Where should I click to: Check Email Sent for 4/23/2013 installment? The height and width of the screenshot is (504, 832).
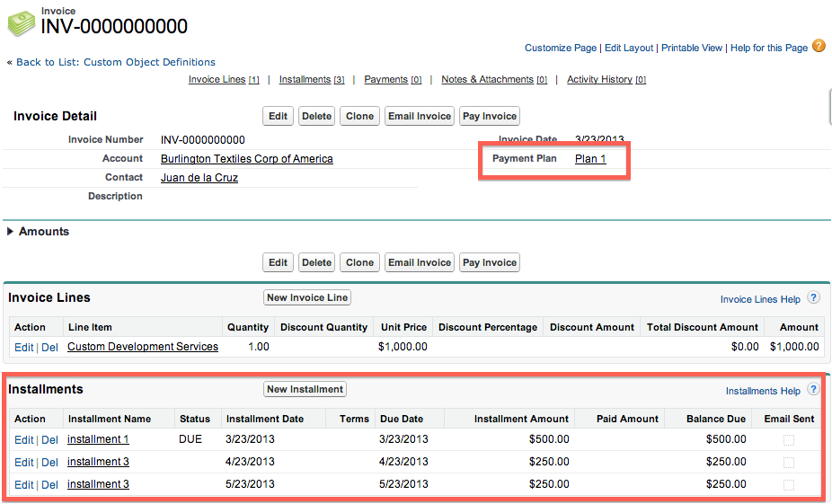(x=788, y=463)
